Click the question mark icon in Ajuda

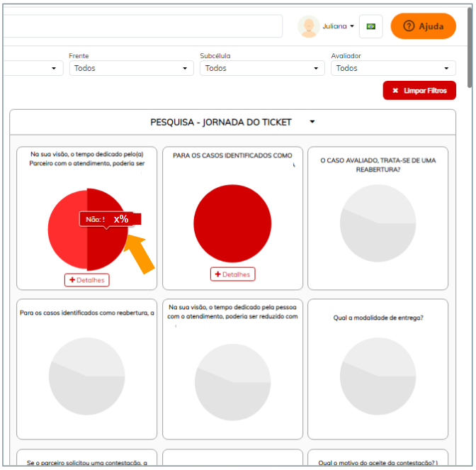coord(409,26)
